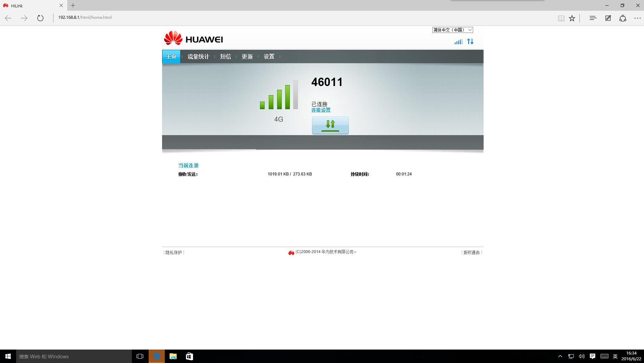The image size is (644, 363).
Task: Open the 设置 tab
Action: tap(269, 56)
